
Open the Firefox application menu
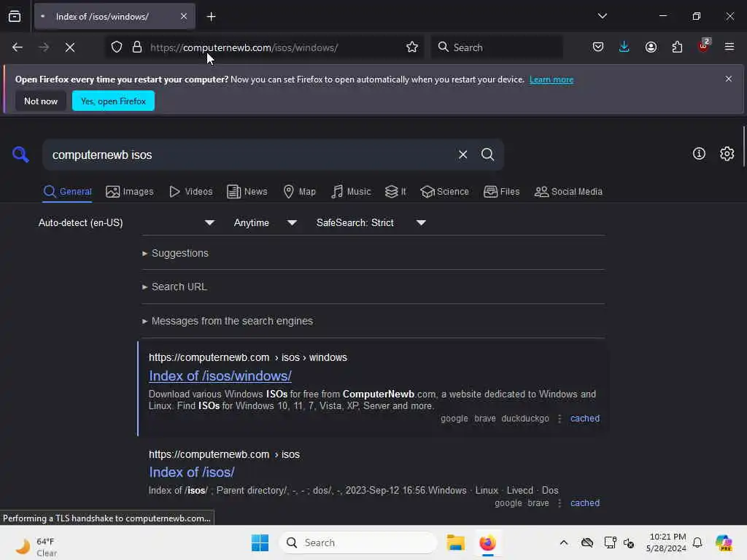729,47
